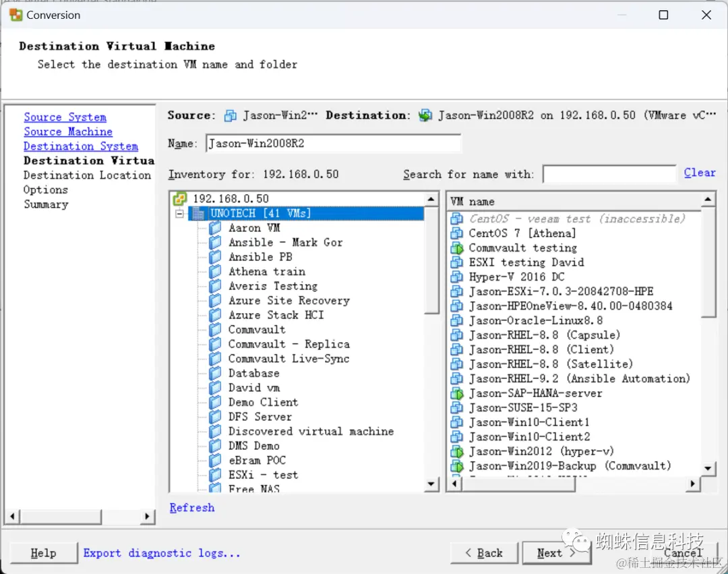Image resolution: width=728 pixels, height=574 pixels.
Task: Click the Back button
Action: click(484, 553)
